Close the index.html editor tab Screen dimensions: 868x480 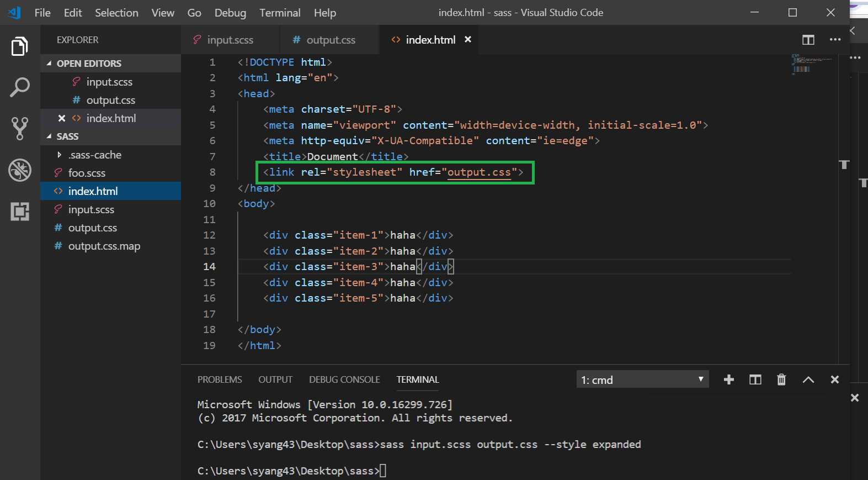coord(468,39)
